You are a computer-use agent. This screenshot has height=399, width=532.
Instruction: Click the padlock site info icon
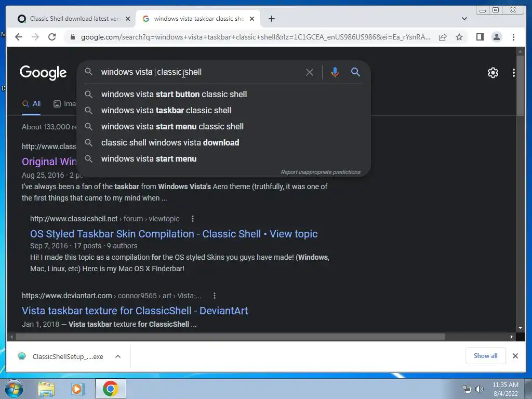pyautogui.click(x=73, y=37)
